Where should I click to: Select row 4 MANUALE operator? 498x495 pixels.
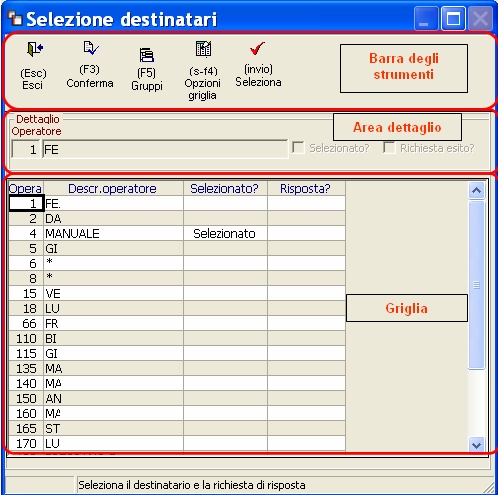(177, 233)
